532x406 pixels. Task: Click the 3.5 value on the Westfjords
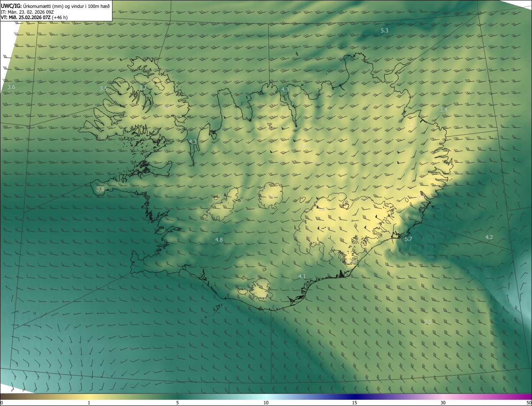[x=103, y=88]
